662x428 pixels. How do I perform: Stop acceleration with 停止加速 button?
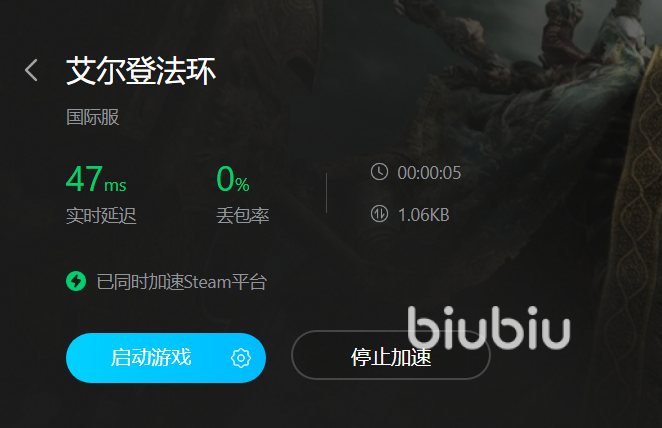(x=391, y=355)
